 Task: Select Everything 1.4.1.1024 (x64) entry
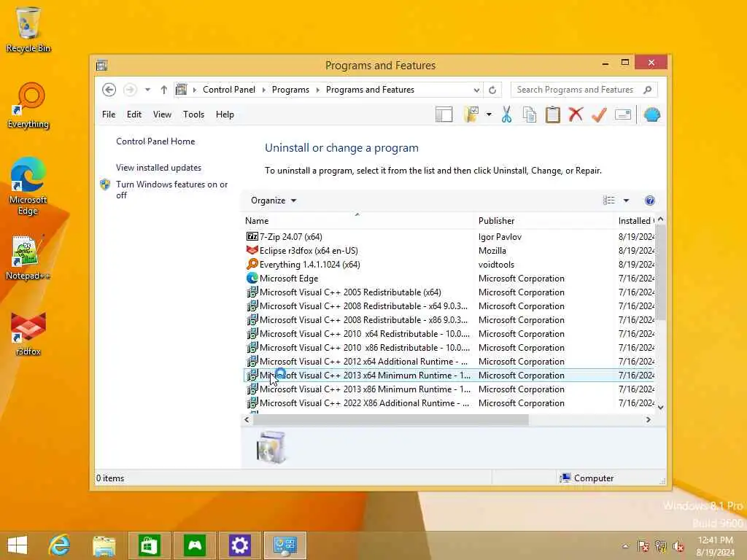[x=449, y=264]
